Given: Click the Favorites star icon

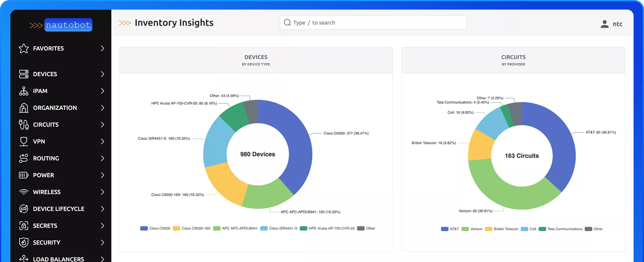Looking at the screenshot, I should pyautogui.click(x=24, y=48).
